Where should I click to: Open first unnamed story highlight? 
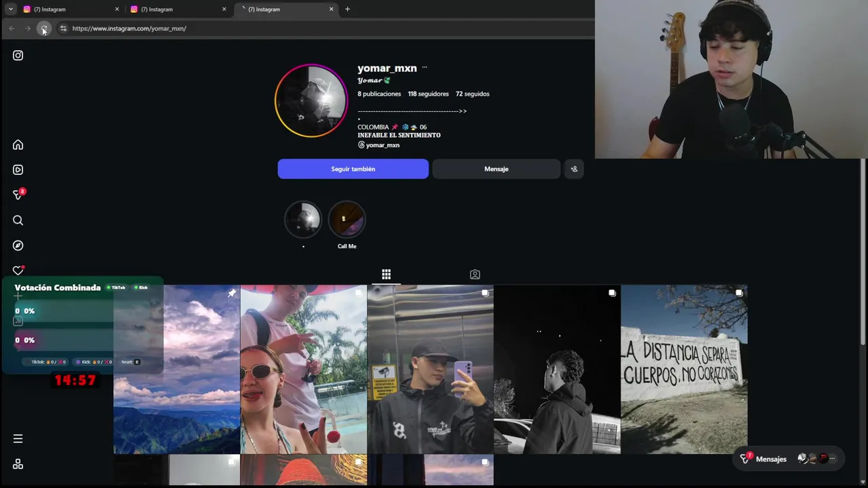click(303, 220)
